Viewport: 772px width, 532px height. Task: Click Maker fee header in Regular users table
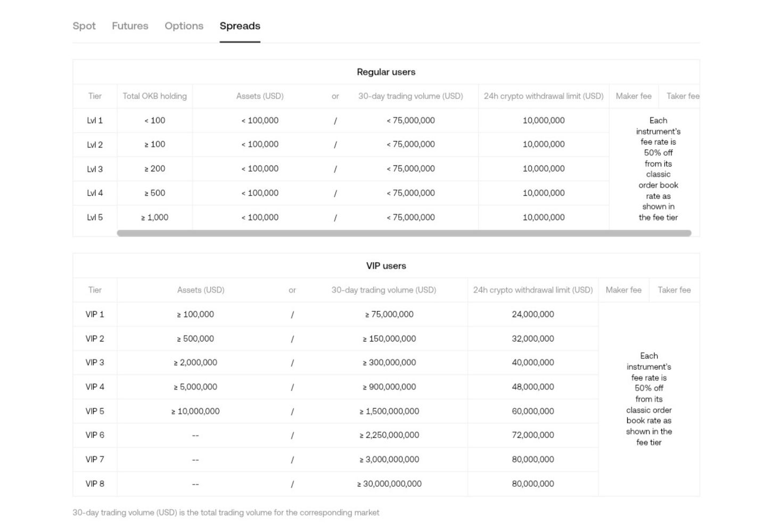tap(634, 96)
